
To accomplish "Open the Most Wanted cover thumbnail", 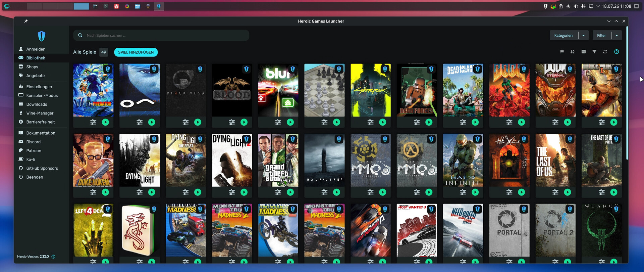I will click(417, 230).
